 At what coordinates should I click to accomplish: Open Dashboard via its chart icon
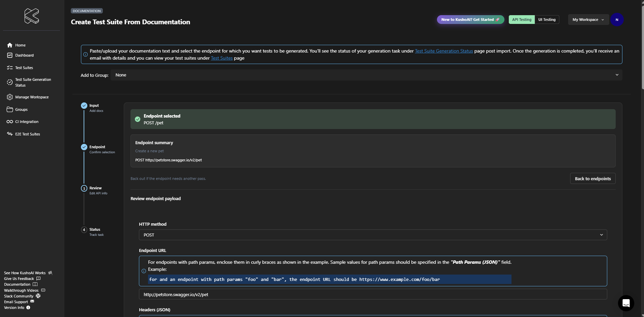coord(10,55)
